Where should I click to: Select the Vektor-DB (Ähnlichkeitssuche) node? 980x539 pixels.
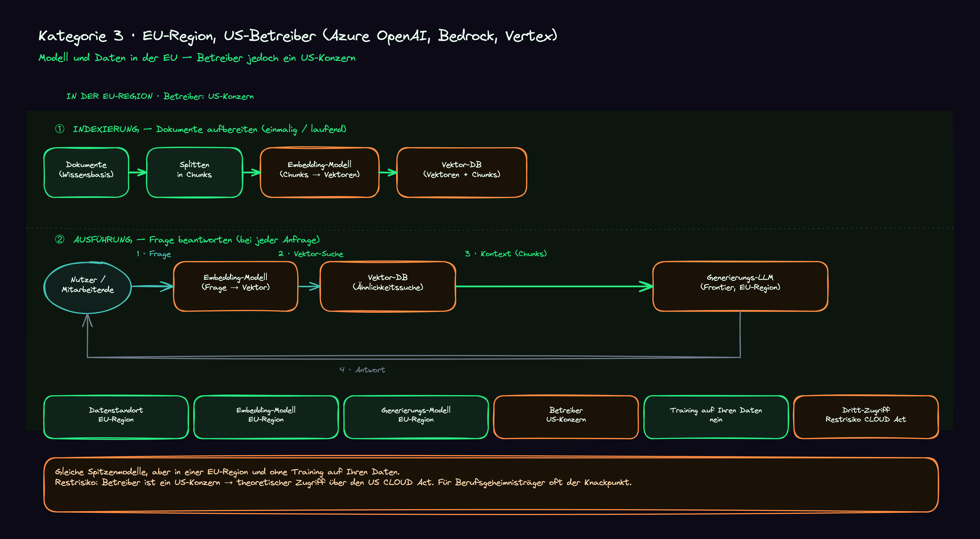(x=388, y=286)
